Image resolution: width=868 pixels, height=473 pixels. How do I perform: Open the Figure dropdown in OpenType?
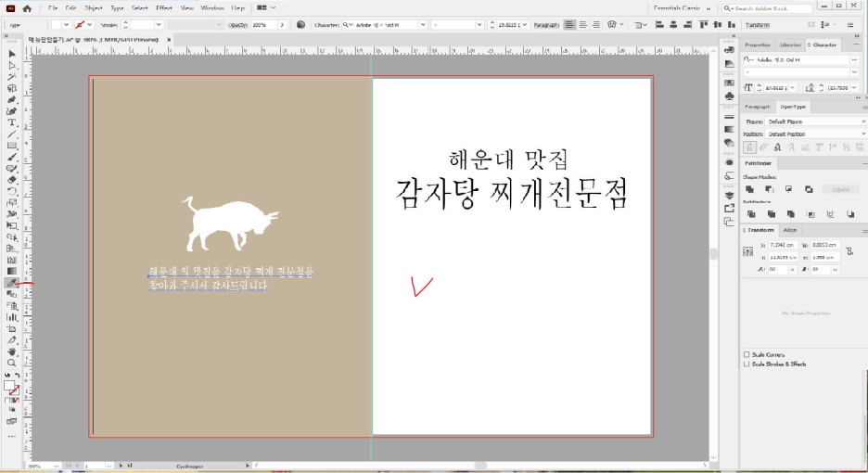coord(816,121)
